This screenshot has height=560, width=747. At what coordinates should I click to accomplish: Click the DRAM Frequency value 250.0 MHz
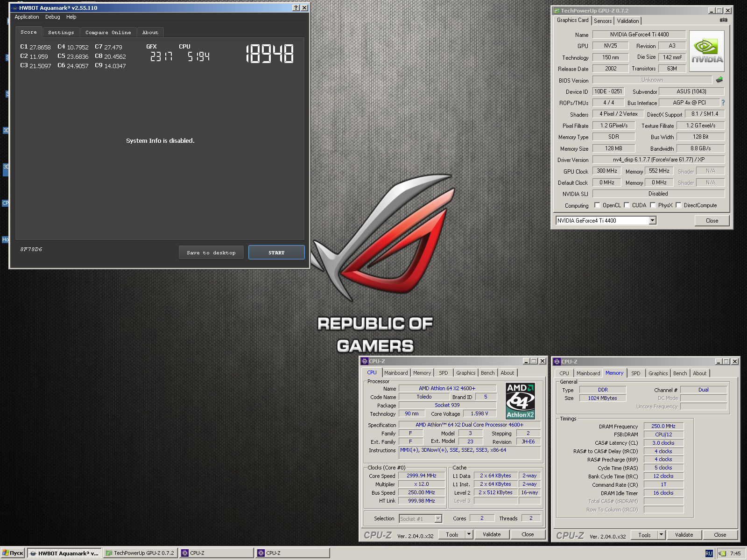click(663, 426)
